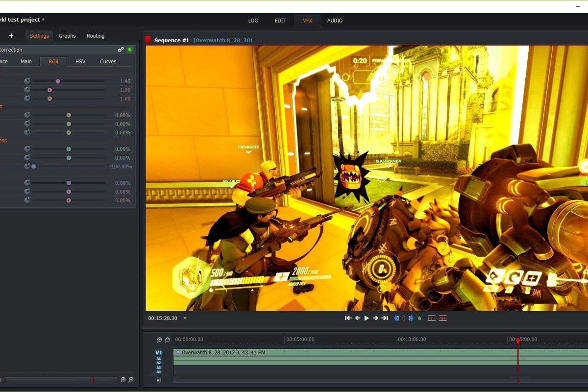Viewport: 588px width, 392px height.
Task: Toggle the A3 audio track
Action: click(x=159, y=367)
